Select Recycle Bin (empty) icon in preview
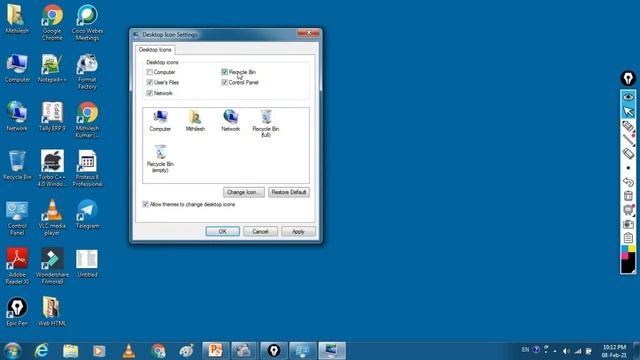640x360 pixels. (160, 159)
